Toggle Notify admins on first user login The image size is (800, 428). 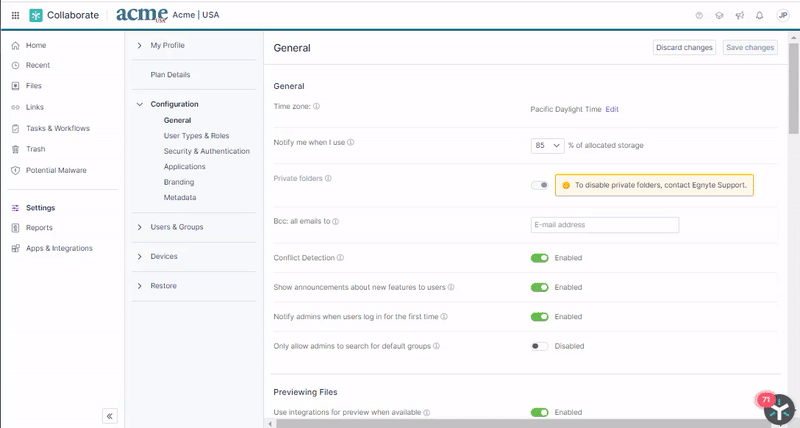pos(540,317)
